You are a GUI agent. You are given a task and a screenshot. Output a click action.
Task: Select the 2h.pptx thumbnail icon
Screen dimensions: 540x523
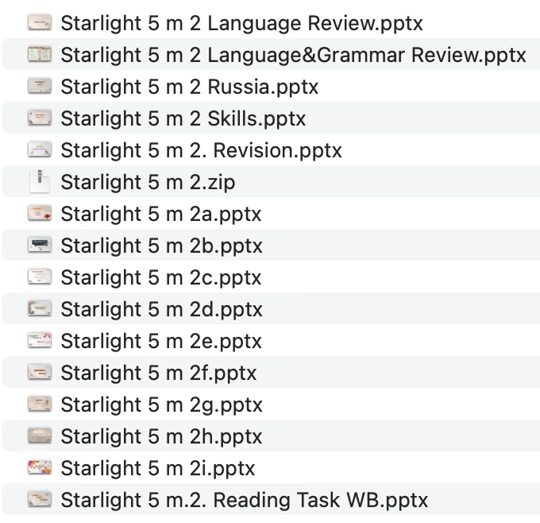tap(40, 436)
